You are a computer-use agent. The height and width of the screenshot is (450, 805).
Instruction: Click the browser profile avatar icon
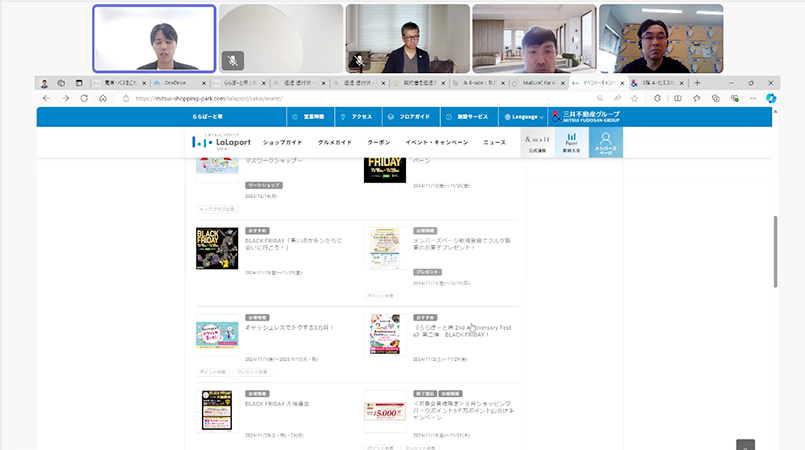click(44, 83)
